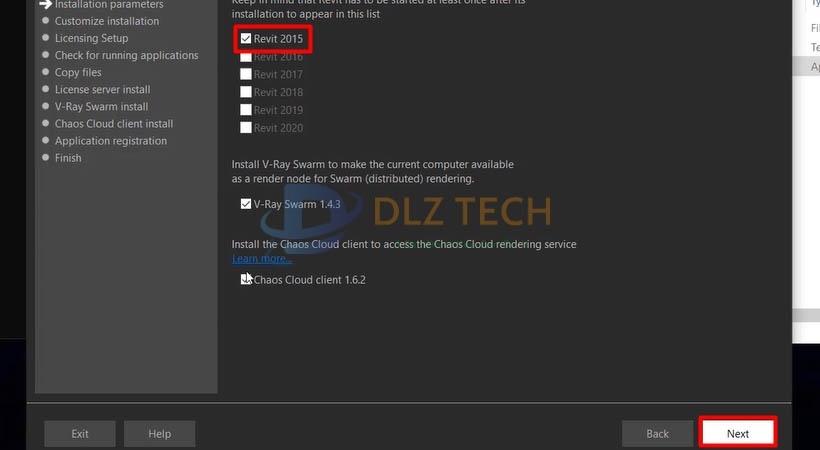Click the V-Ray Swarm install step

tap(101, 107)
